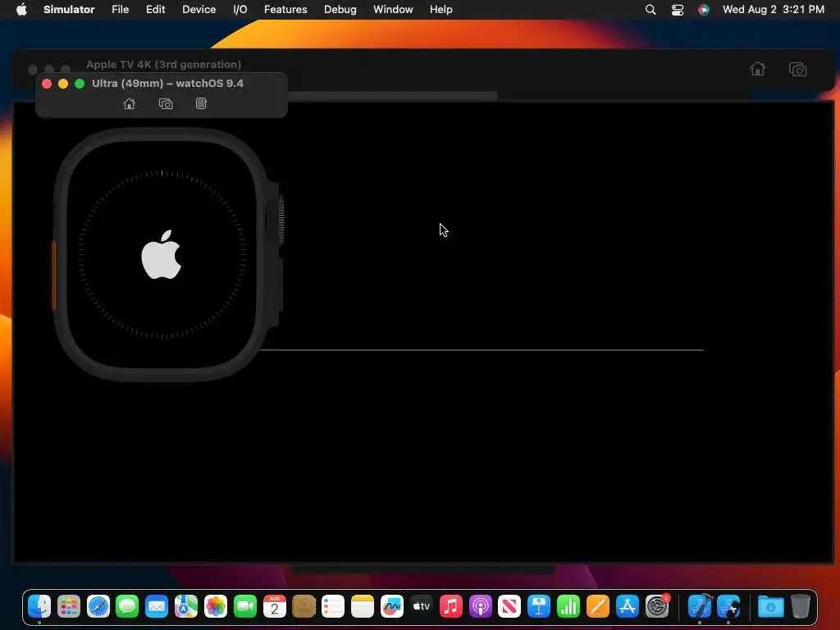The height and width of the screenshot is (630, 840).
Task: Open the Features menu
Action: 285,10
